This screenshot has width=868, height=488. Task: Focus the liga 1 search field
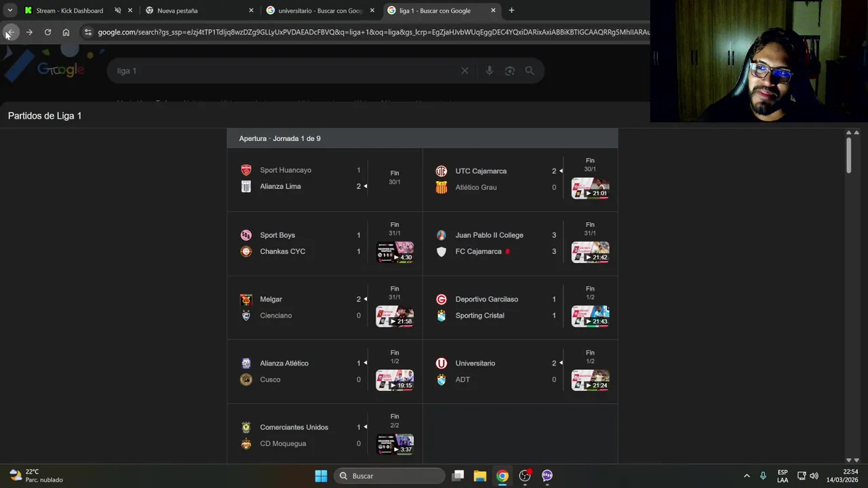285,70
